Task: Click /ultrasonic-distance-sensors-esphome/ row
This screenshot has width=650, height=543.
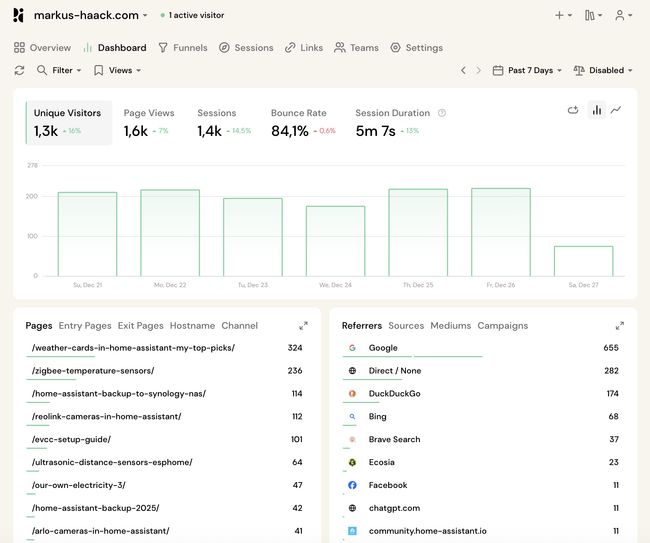Action: pyautogui.click(x=167, y=462)
